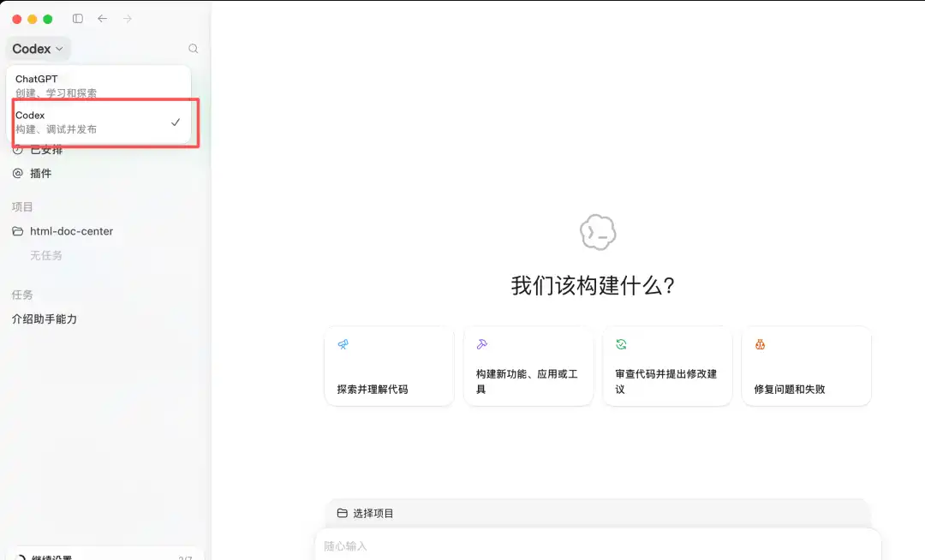Go back with the left arrow
The image size is (925, 560).
tap(102, 19)
